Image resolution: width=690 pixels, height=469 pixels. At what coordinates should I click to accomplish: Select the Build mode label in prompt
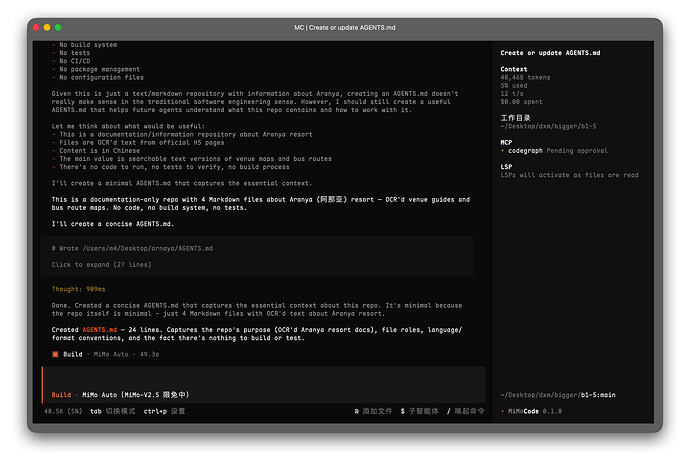[x=61, y=395]
